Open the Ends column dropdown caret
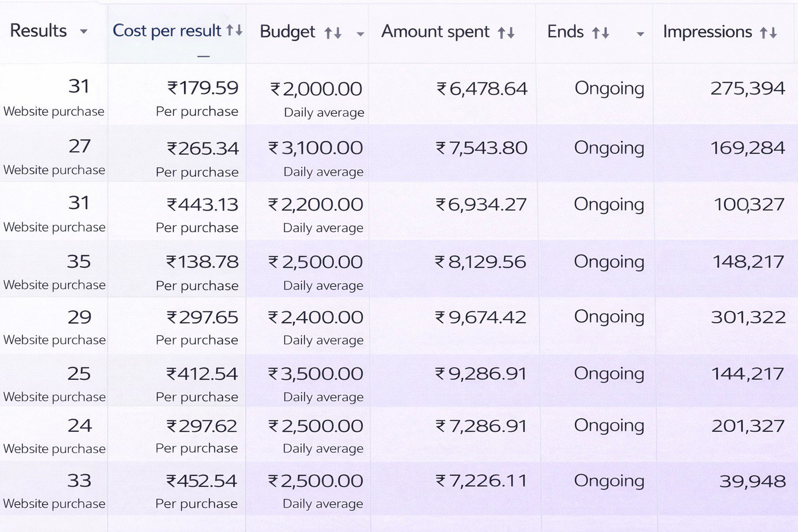Viewport: 798px width, 532px height. pyautogui.click(x=640, y=34)
